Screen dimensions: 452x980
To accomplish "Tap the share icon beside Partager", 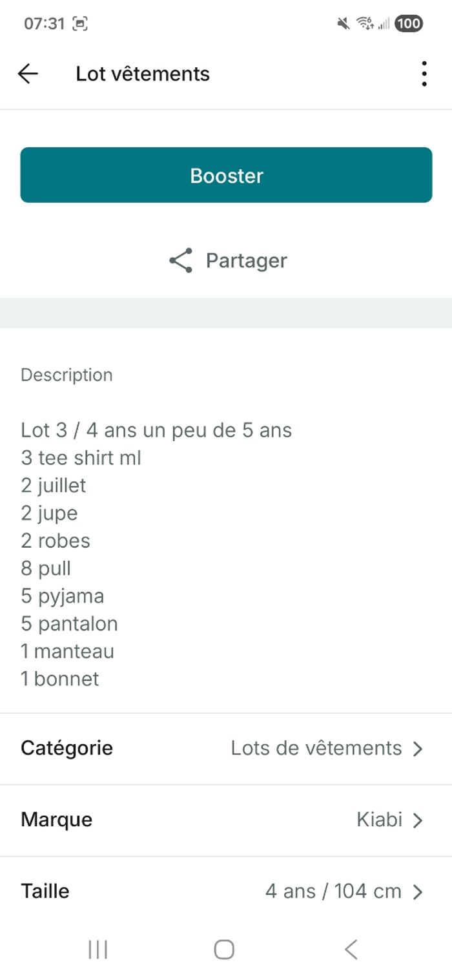I will 181,260.
